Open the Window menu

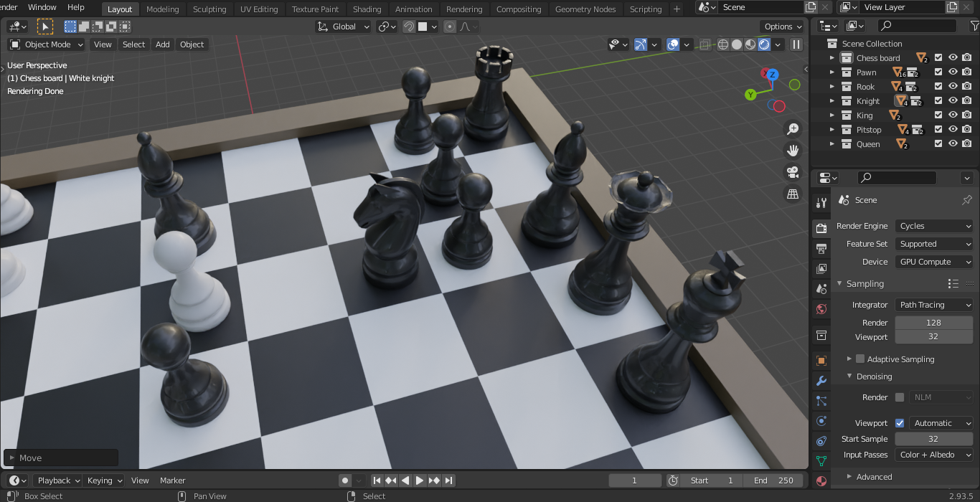point(42,8)
